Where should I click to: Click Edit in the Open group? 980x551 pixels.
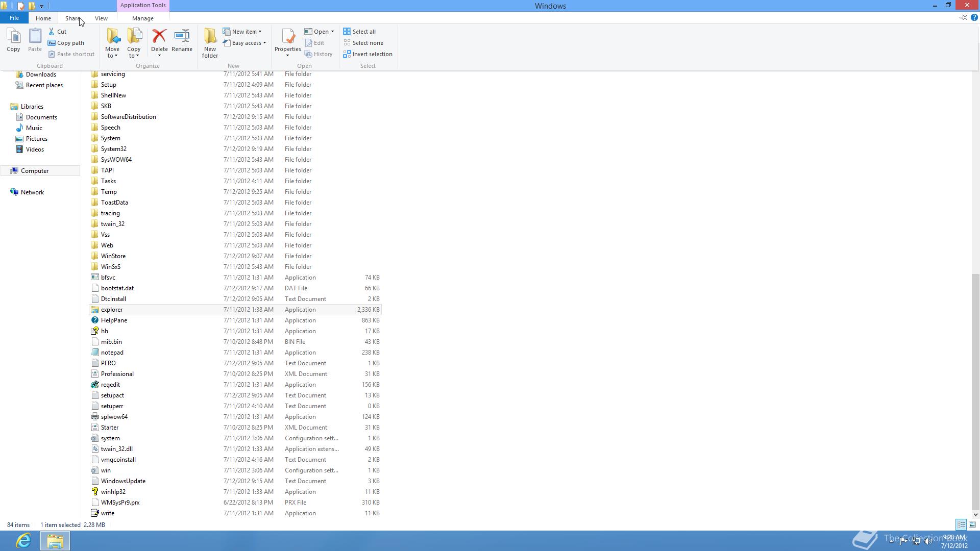click(x=314, y=43)
